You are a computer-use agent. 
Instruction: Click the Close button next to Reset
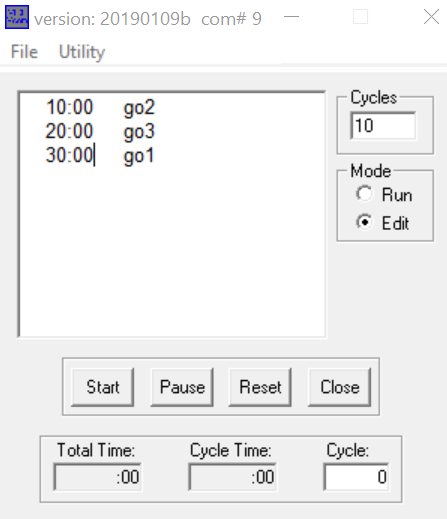(340, 387)
